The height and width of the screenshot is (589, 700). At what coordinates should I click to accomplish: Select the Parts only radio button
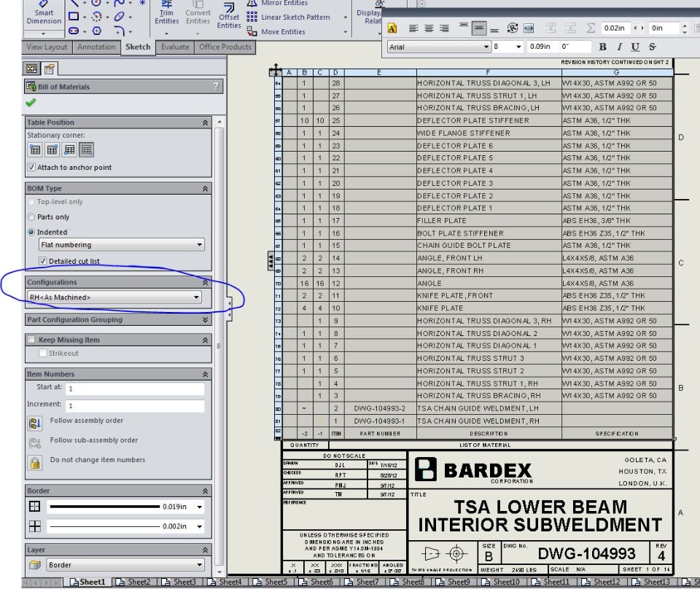pos(31,217)
